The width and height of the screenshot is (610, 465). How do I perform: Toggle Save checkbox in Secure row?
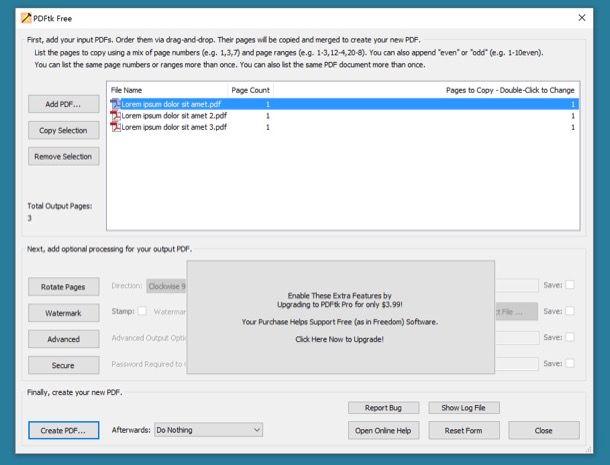(x=570, y=363)
